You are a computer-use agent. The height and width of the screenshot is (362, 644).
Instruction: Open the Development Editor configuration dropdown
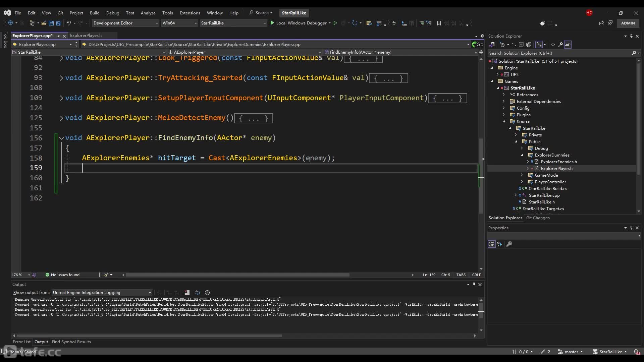point(125,23)
